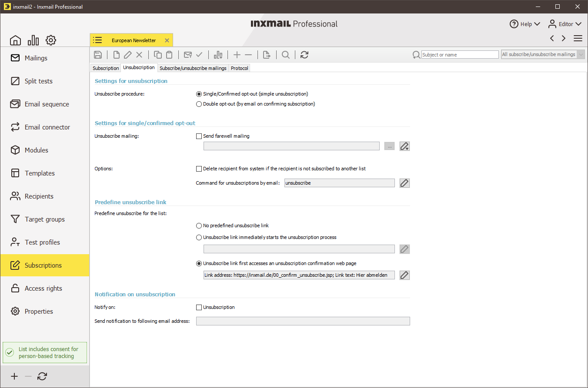
Task: Open Target groups in the sidebar
Action: pos(45,219)
